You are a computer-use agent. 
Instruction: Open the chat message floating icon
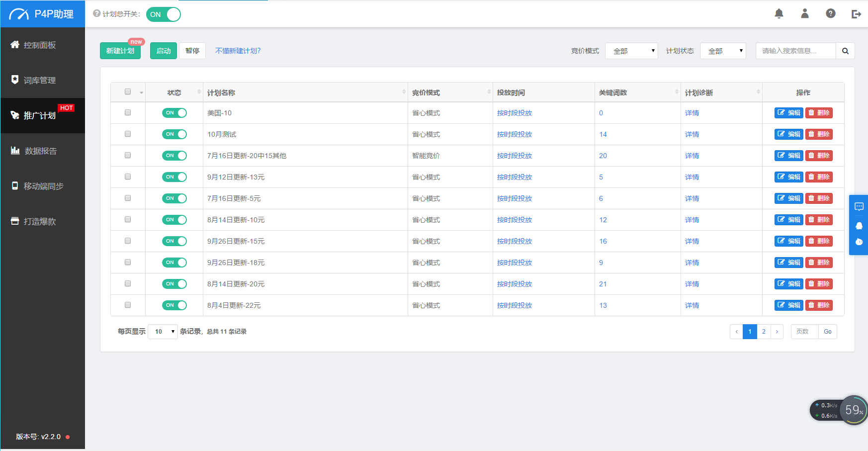[859, 207]
